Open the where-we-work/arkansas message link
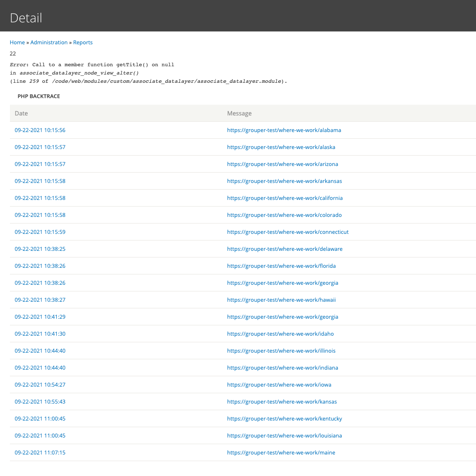The height and width of the screenshot is (476, 476). pos(284,181)
